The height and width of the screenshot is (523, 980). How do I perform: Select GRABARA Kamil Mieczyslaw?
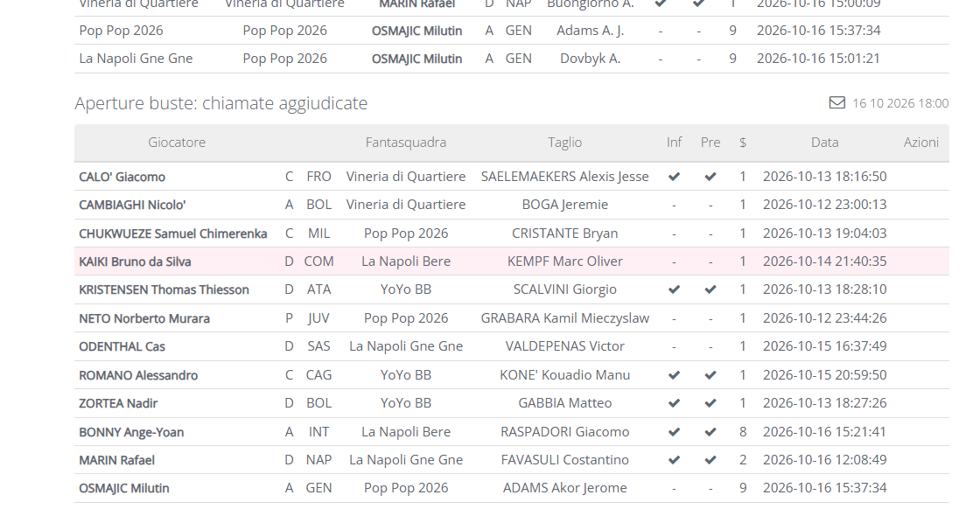pos(565,318)
